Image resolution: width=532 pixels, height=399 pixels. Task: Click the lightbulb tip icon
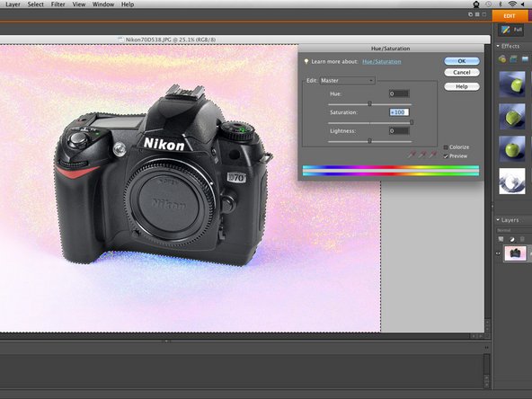(x=306, y=61)
